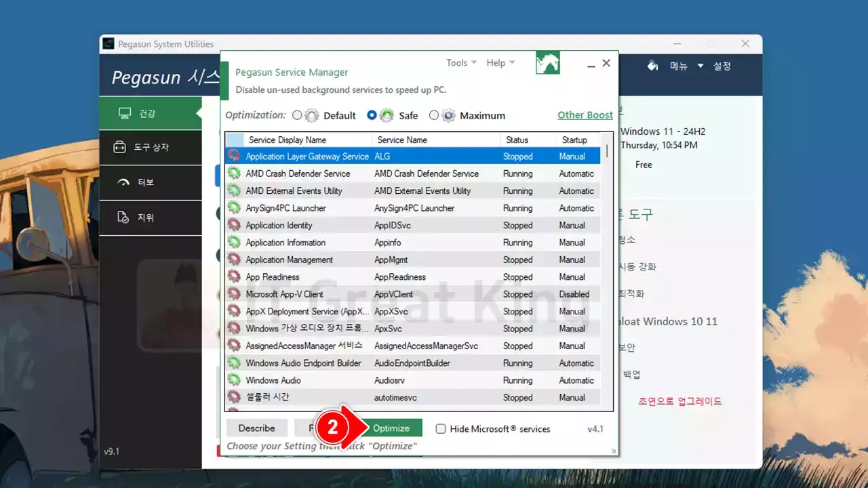Switch to the 지워 sidebar tab
Screen dimensions: 868x488
[151, 218]
